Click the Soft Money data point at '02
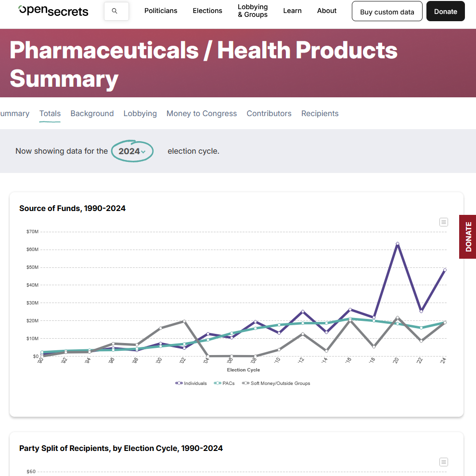The height and width of the screenshot is (476, 476). click(x=184, y=321)
